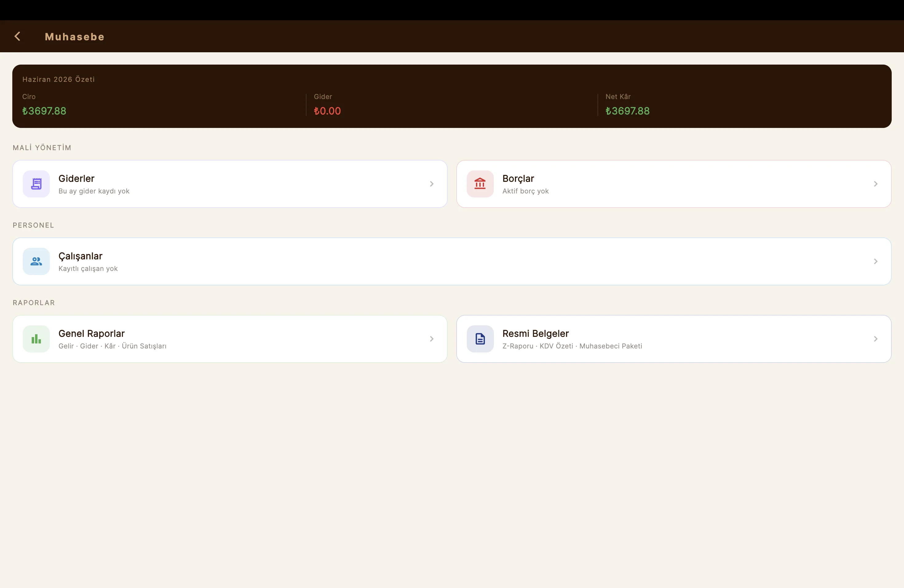This screenshot has height=588, width=904.
Task: Click the purple receipt icon for Giderler
Action: [x=36, y=184]
